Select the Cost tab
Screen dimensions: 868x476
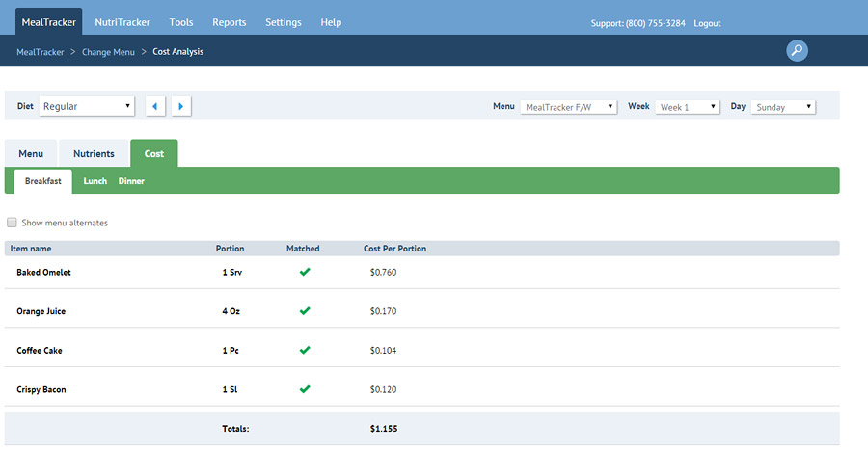click(x=154, y=153)
